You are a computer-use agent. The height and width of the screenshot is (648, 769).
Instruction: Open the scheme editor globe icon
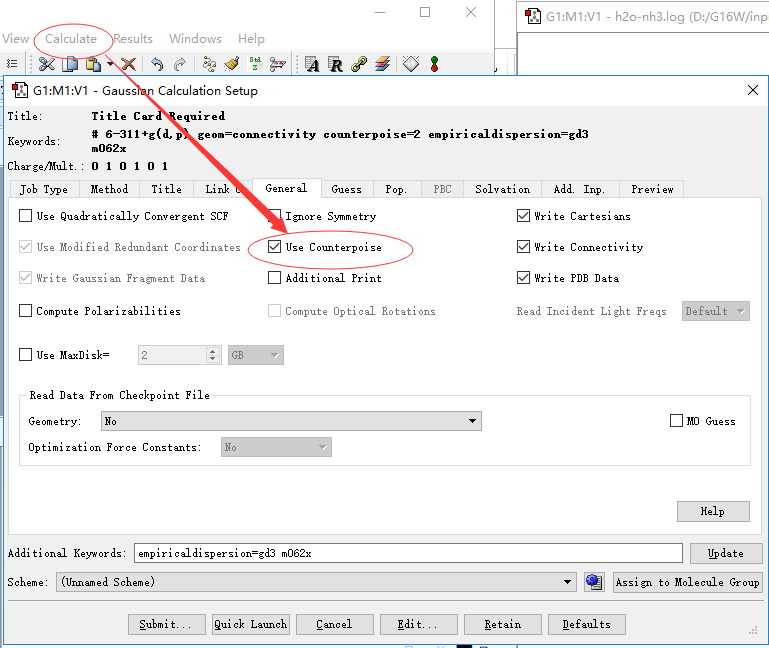click(x=594, y=582)
